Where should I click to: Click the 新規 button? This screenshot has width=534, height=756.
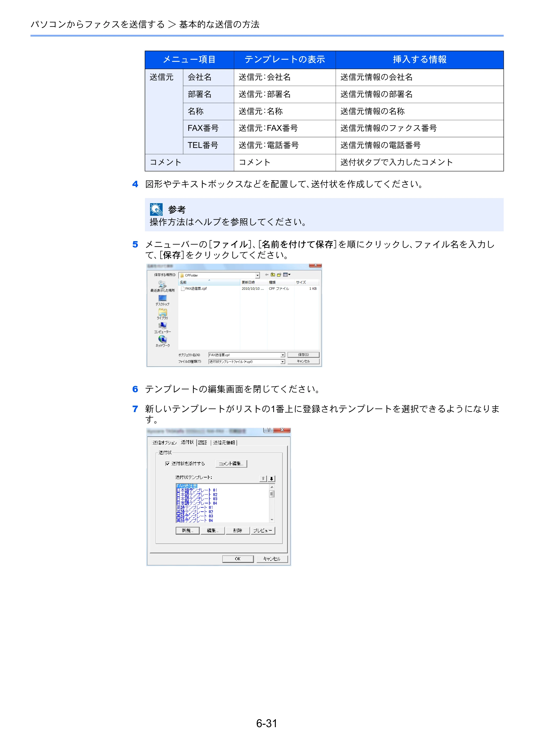pyautogui.click(x=187, y=530)
